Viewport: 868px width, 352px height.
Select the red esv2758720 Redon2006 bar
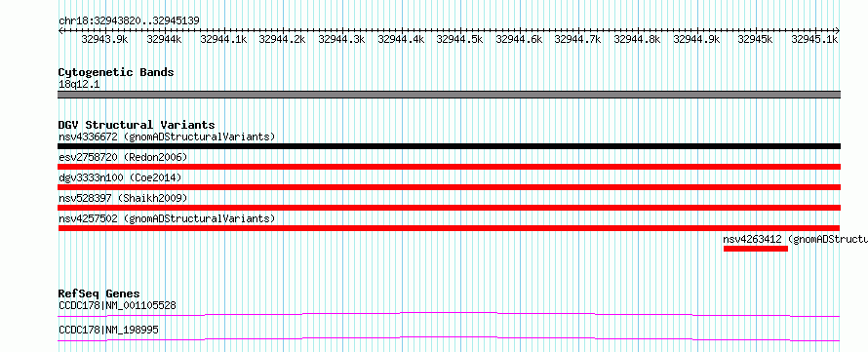click(449, 167)
